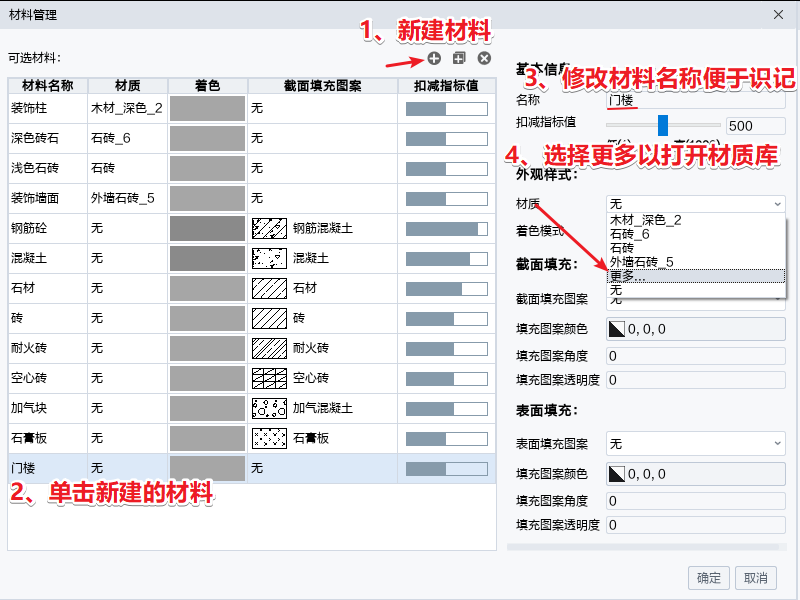Click the delete material X icon
This screenshot has width=800, height=600.
pos(484,60)
